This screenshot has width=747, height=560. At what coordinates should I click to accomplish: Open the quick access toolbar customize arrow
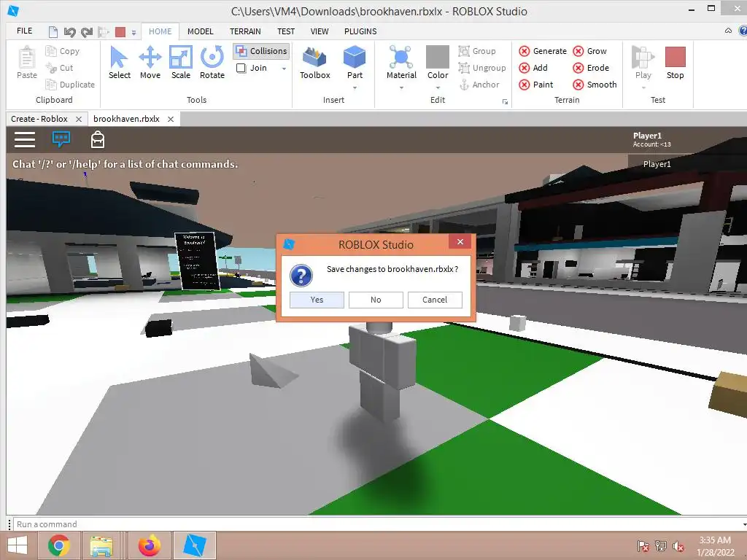point(134,32)
